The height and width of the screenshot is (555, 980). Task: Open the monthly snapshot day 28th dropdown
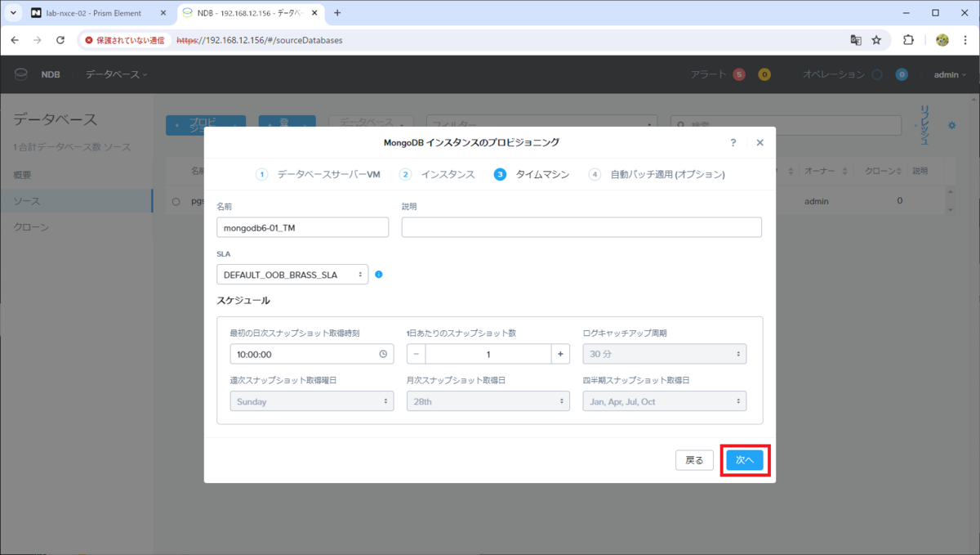488,401
